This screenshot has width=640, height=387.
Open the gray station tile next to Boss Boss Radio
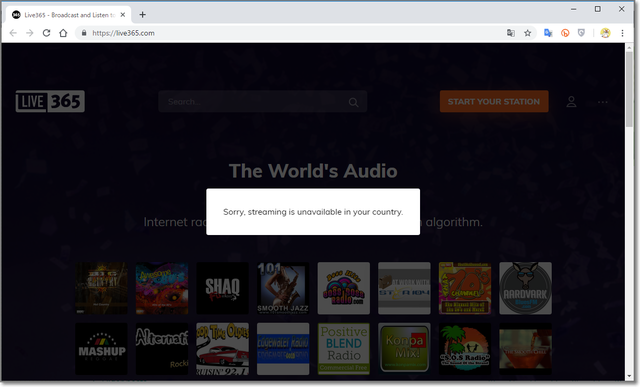pos(404,288)
